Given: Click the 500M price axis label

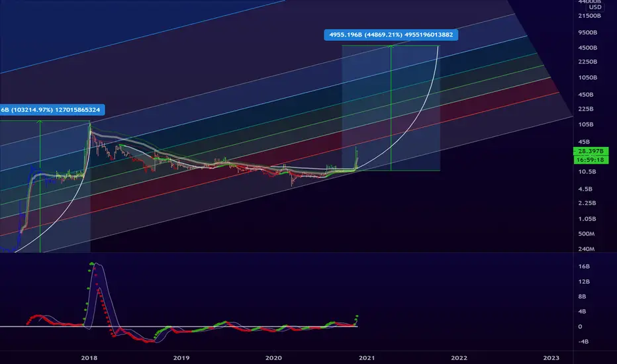Looking at the screenshot, I should (587, 234).
